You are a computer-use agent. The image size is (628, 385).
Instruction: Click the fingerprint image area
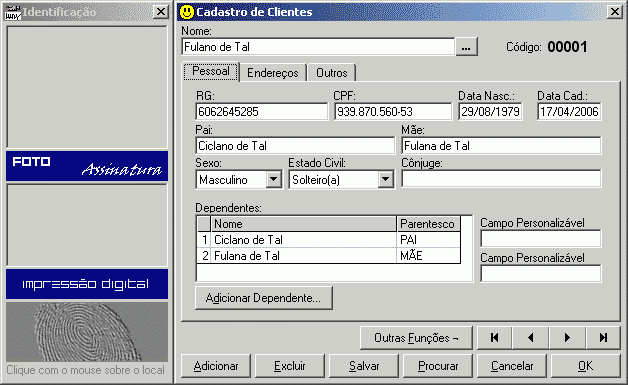(x=87, y=332)
